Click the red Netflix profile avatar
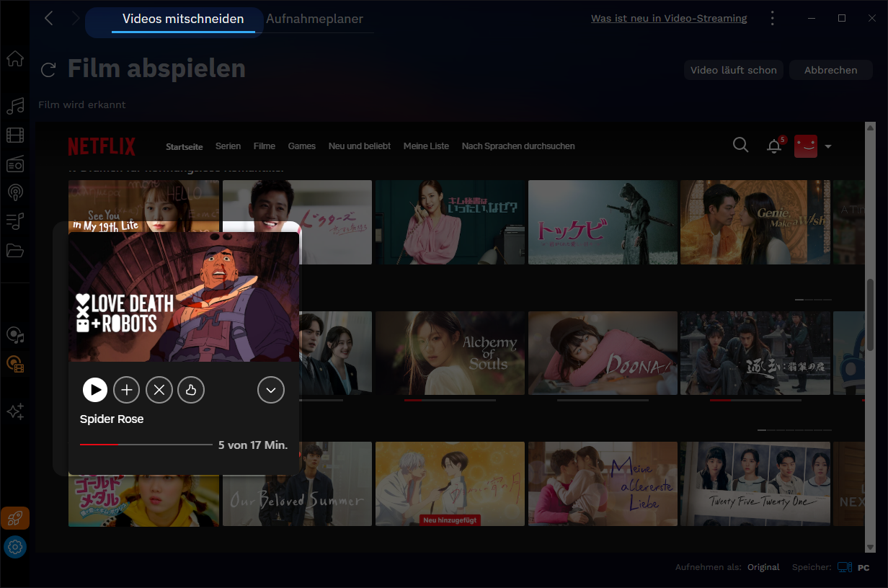The height and width of the screenshot is (588, 888). 806,146
